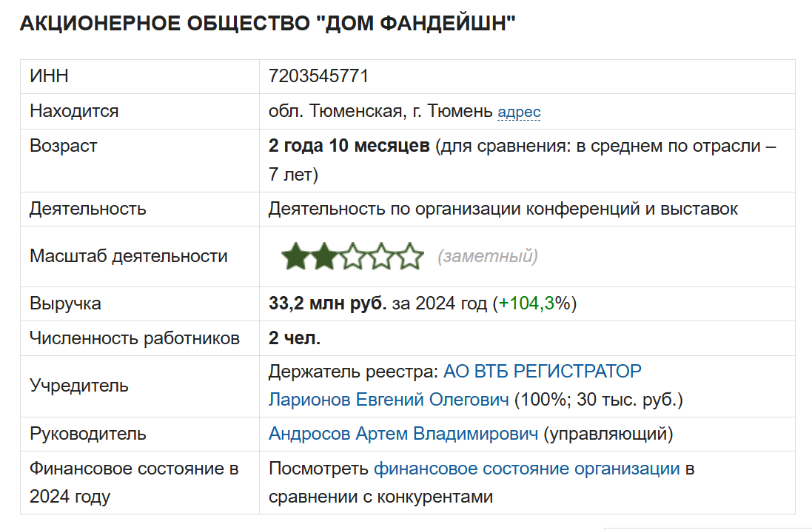
Task: Click the first filled green star
Action: (295, 257)
